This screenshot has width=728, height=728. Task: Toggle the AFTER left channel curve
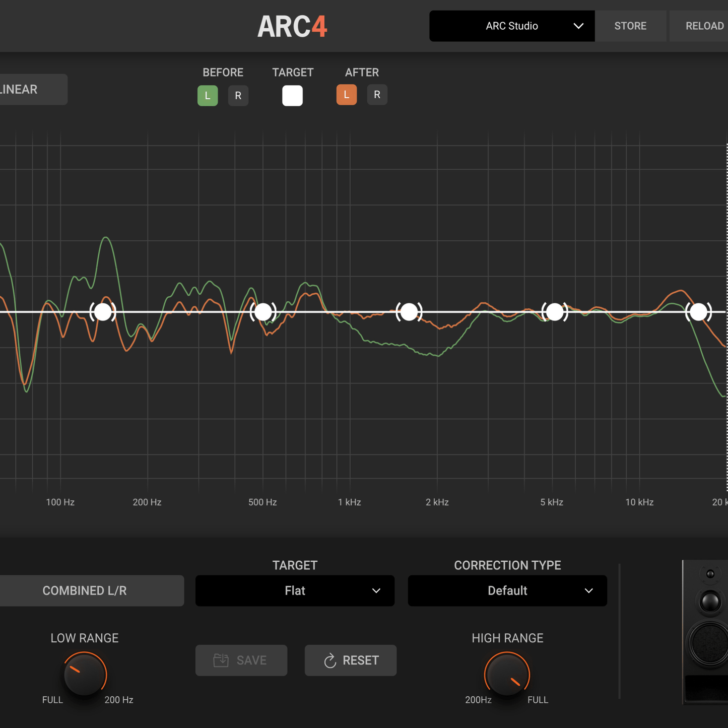347,95
